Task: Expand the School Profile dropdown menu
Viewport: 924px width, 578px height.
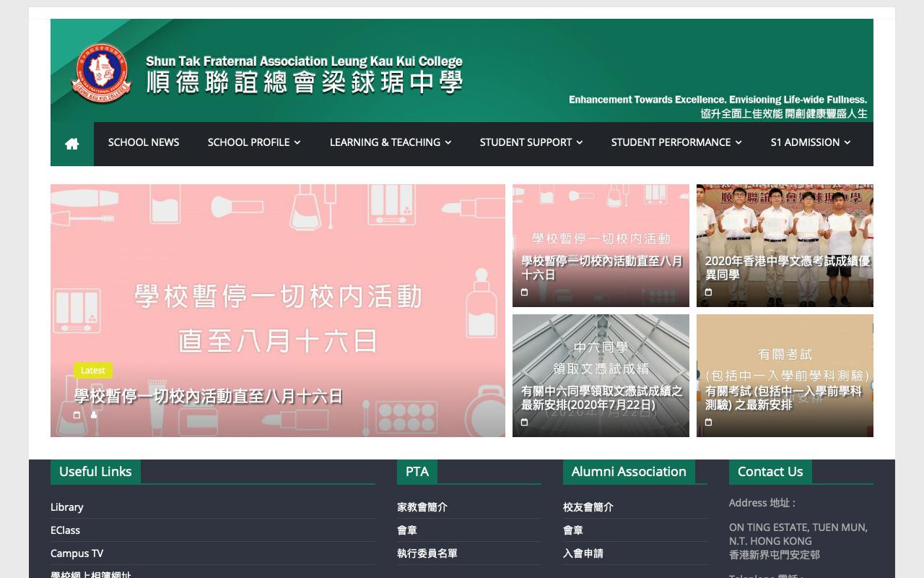Action: [x=253, y=142]
